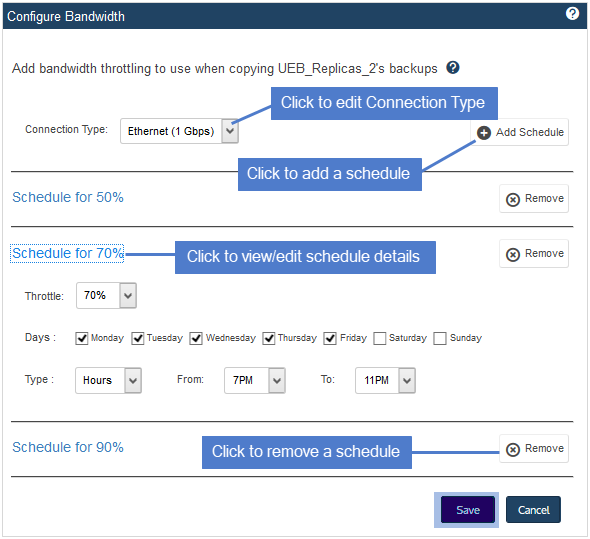Expand the Throttle percentage dropdown
Image resolution: width=590 pixels, height=539 pixels.
106,296
